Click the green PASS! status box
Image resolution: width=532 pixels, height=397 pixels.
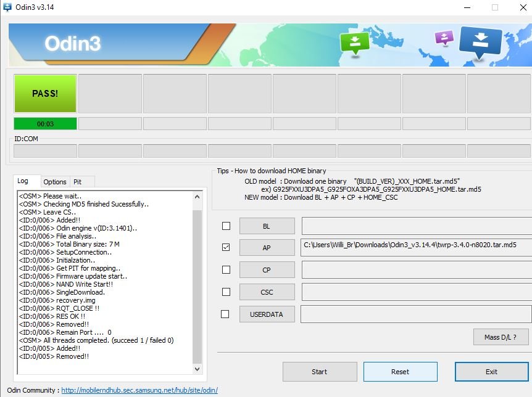[x=45, y=94]
